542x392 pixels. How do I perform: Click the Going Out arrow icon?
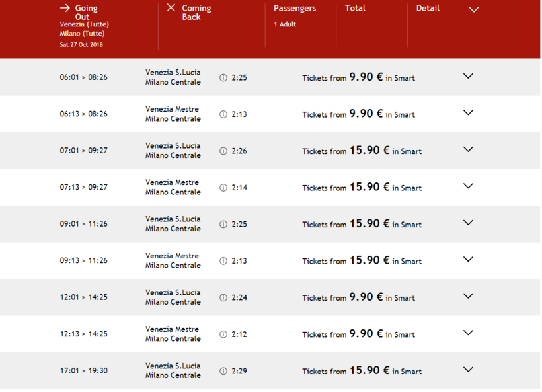point(65,8)
